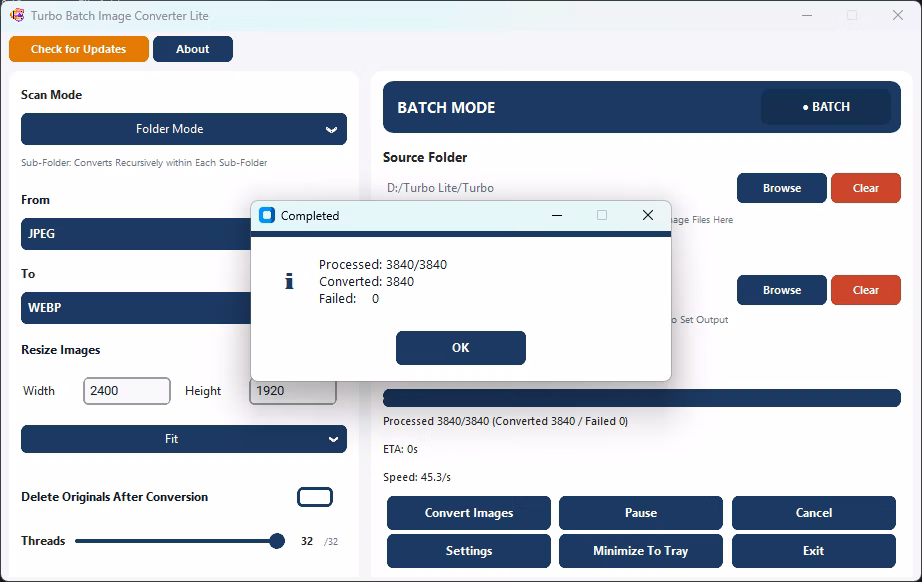Click OK in the Completed dialog
The height and width of the screenshot is (582, 922).
tap(460, 347)
